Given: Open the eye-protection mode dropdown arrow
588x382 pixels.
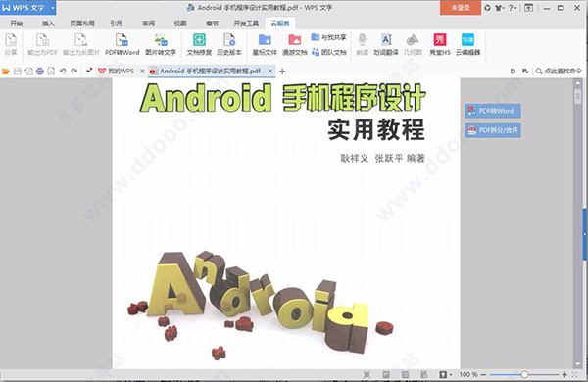Looking at the screenshot, I should pyautogui.click(x=451, y=374).
